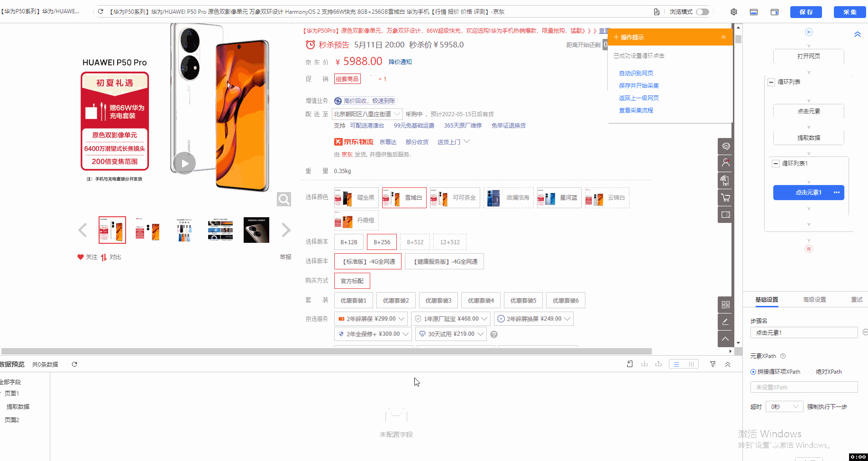The image size is (868, 461).
Task: Open the 北京朝阳区八里庄街道 address dropdown
Action: pos(367,114)
